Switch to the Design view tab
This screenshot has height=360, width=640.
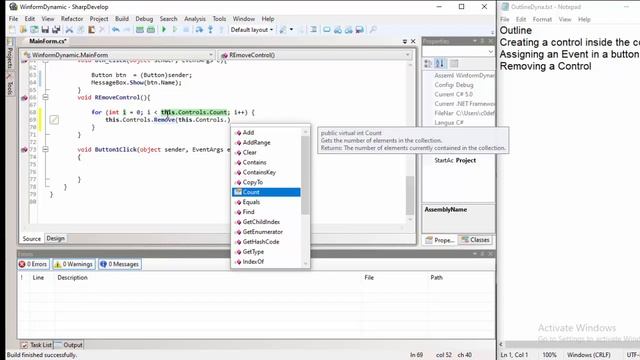point(56,238)
